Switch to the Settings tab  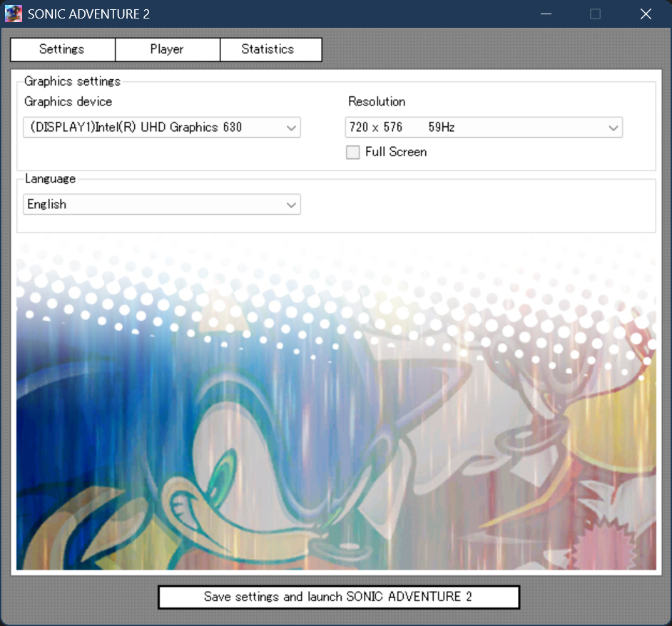[62, 49]
